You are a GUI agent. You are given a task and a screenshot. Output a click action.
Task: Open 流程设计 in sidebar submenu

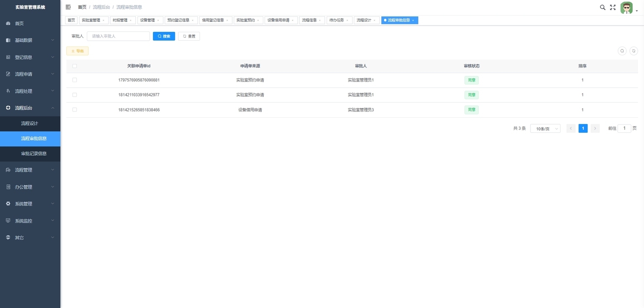(x=30, y=124)
